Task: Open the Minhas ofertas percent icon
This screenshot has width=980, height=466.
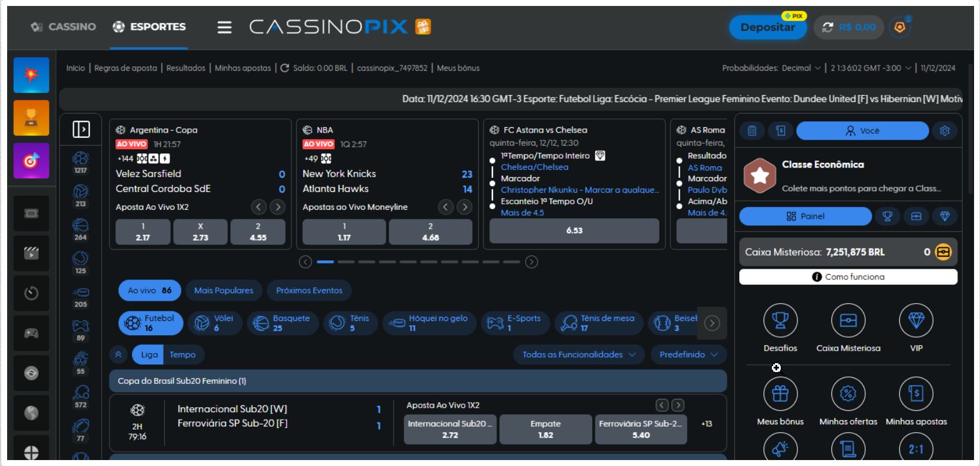Action: click(848, 394)
